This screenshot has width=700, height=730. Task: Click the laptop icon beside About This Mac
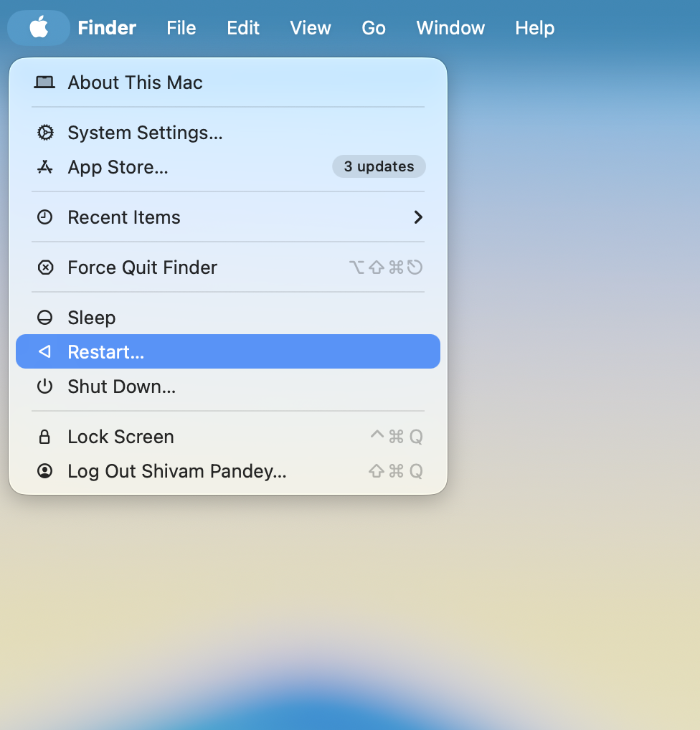(x=44, y=82)
